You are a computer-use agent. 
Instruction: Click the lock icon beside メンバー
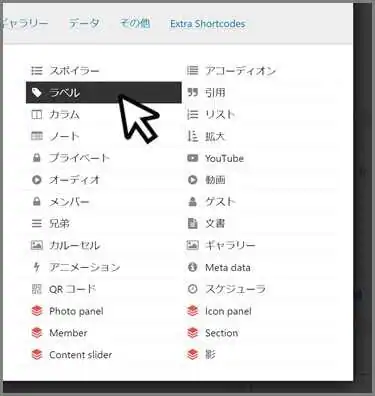[x=37, y=201]
